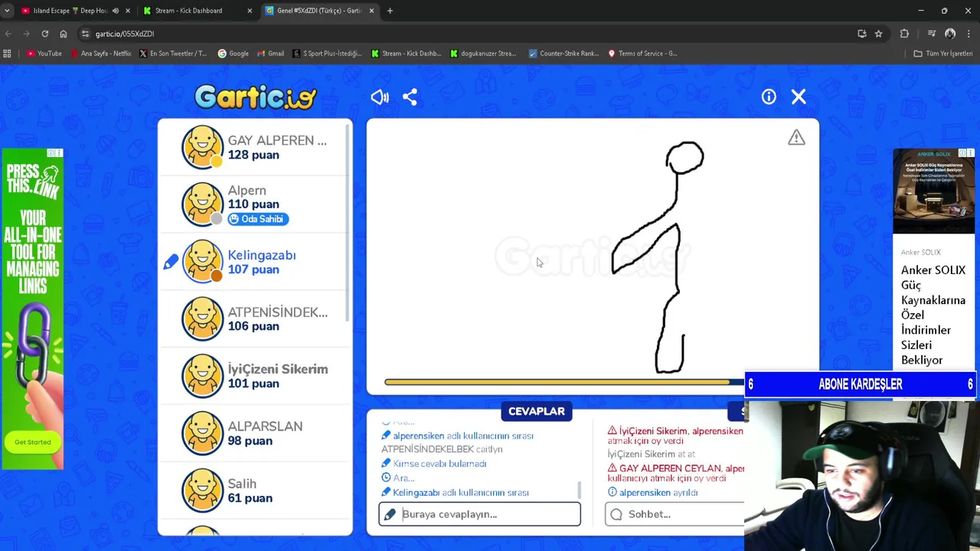This screenshot has width=980, height=551.
Task: Click Kelingazabı player avatar
Action: tap(202, 262)
